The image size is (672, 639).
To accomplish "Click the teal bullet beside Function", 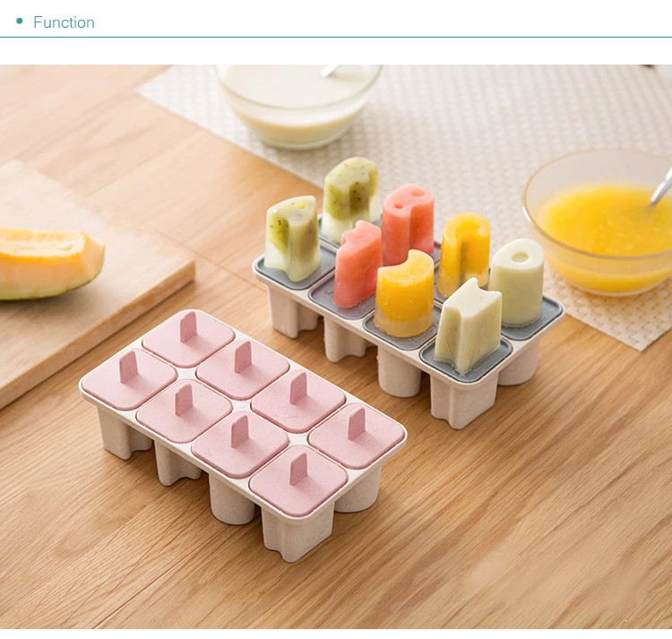I will [x=19, y=21].
